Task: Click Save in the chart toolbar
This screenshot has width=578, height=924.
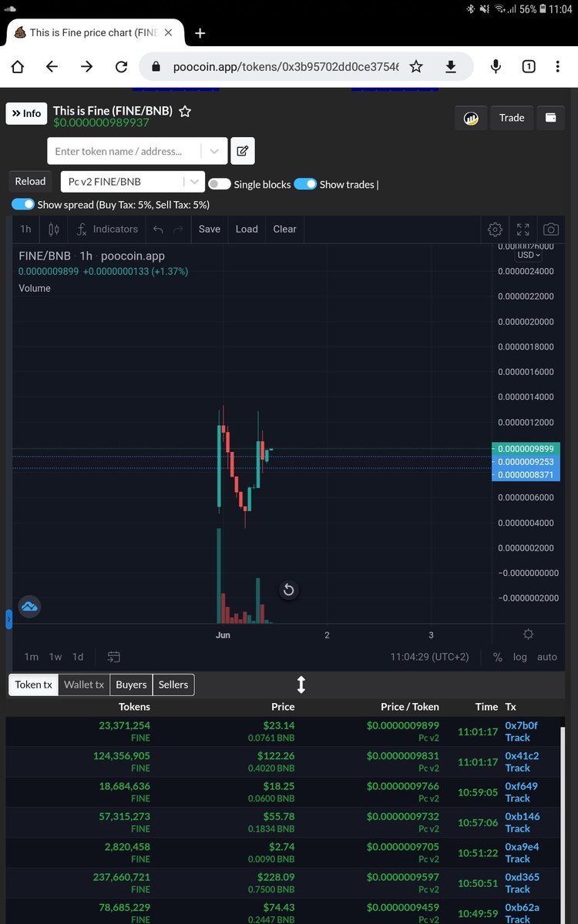Action: (209, 229)
